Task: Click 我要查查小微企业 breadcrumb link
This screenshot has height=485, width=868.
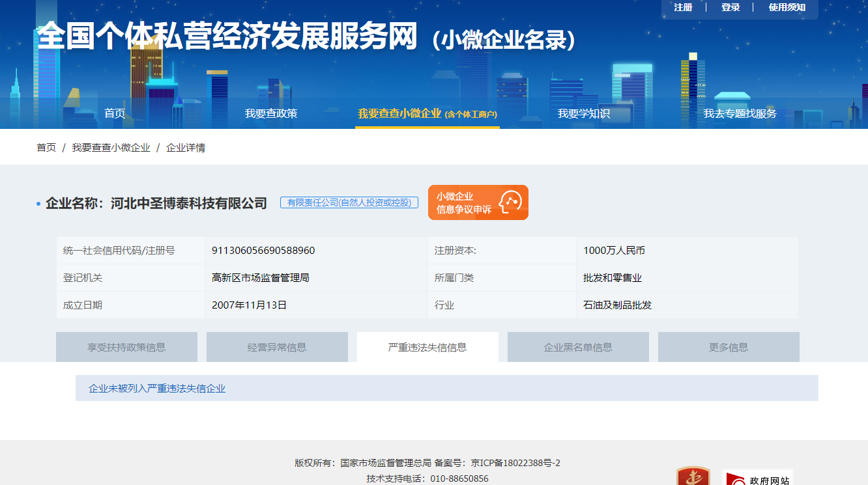Action: (111, 148)
